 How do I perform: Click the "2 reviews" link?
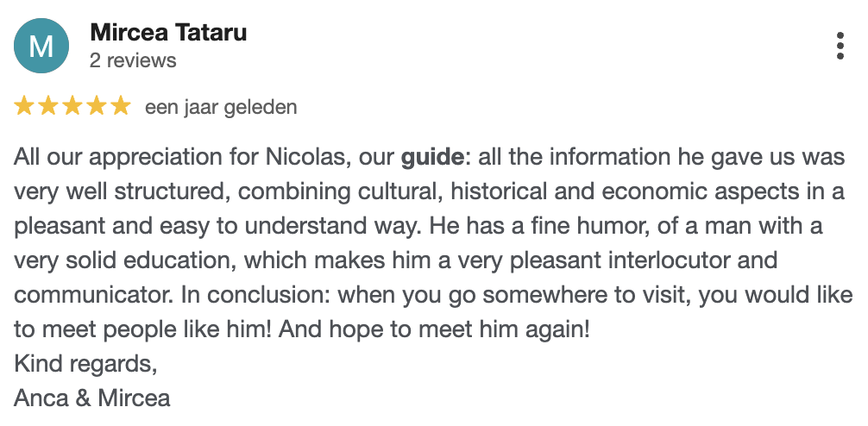132,60
